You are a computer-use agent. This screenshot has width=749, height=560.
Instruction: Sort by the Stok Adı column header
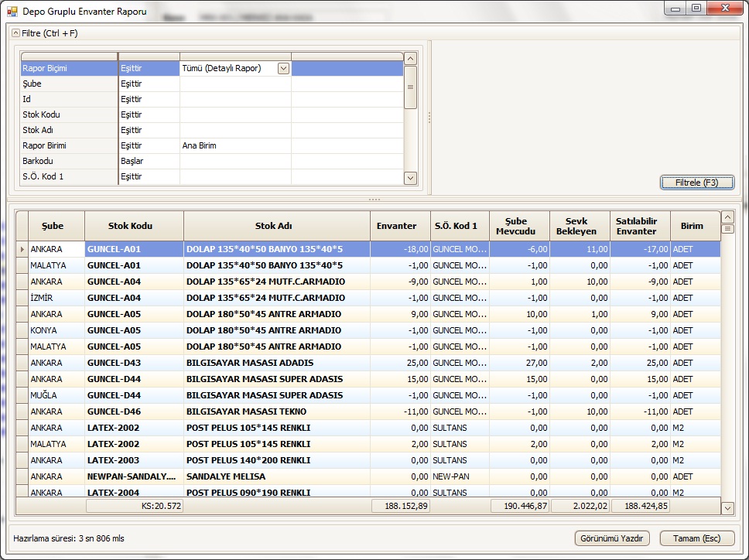[277, 227]
